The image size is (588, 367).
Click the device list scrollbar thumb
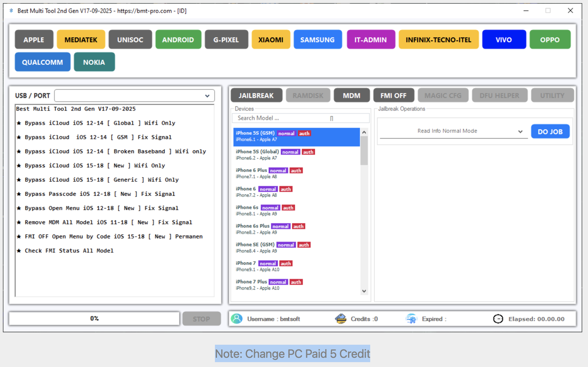(x=364, y=150)
